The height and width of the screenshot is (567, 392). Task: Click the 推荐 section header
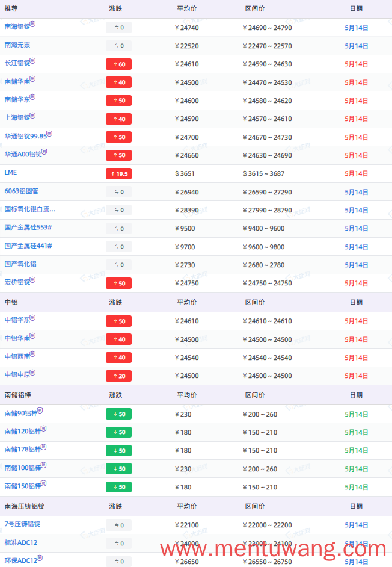coord(11,8)
